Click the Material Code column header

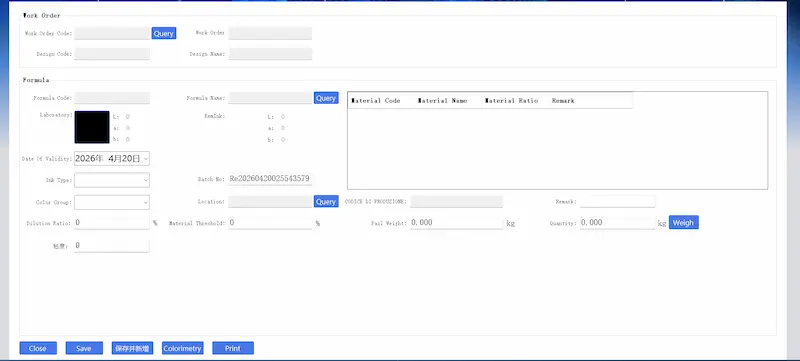[376, 101]
